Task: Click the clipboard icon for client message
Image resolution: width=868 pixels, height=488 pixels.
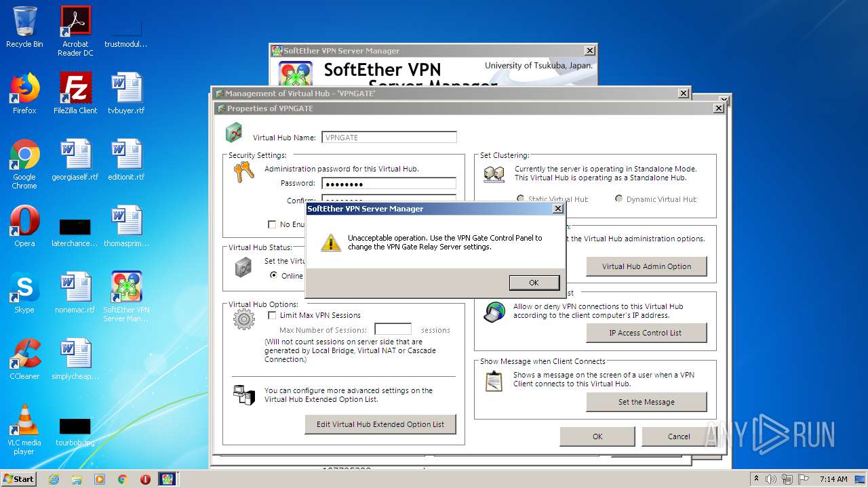Action: coord(494,381)
